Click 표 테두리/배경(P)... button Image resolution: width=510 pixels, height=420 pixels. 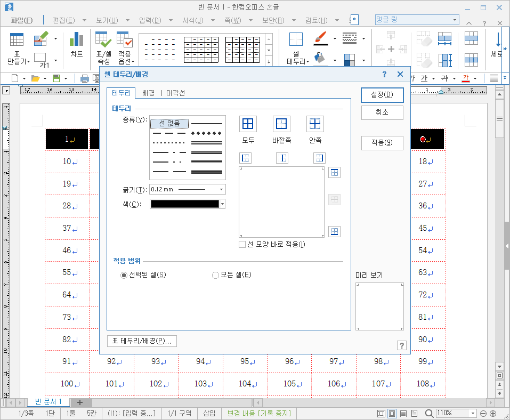click(x=142, y=341)
